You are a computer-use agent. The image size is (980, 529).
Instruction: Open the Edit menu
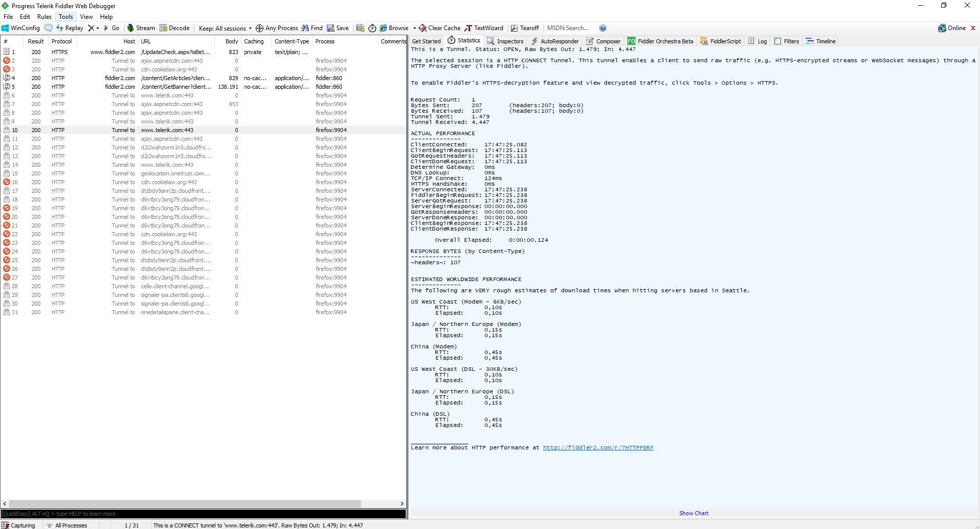coord(25,17)
